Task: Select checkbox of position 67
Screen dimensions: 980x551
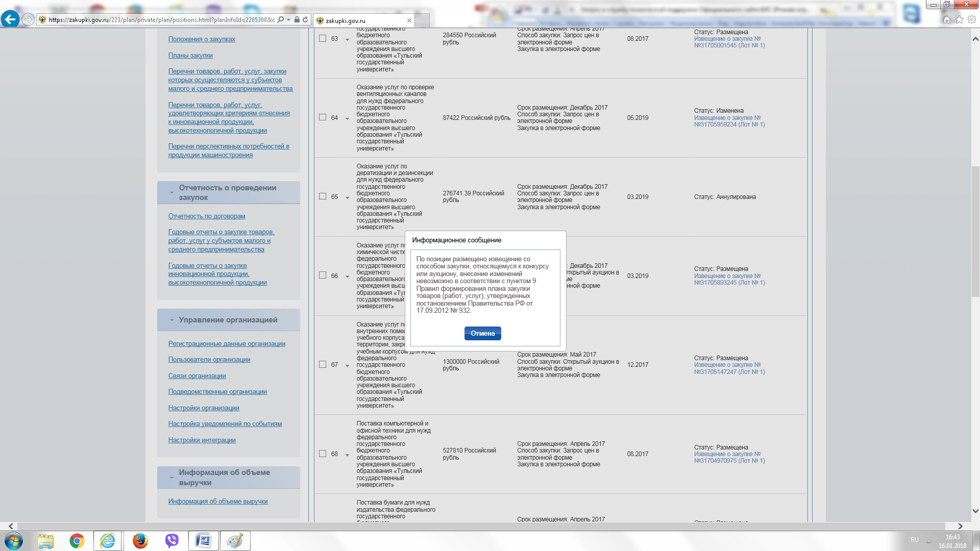Action: 323,364
